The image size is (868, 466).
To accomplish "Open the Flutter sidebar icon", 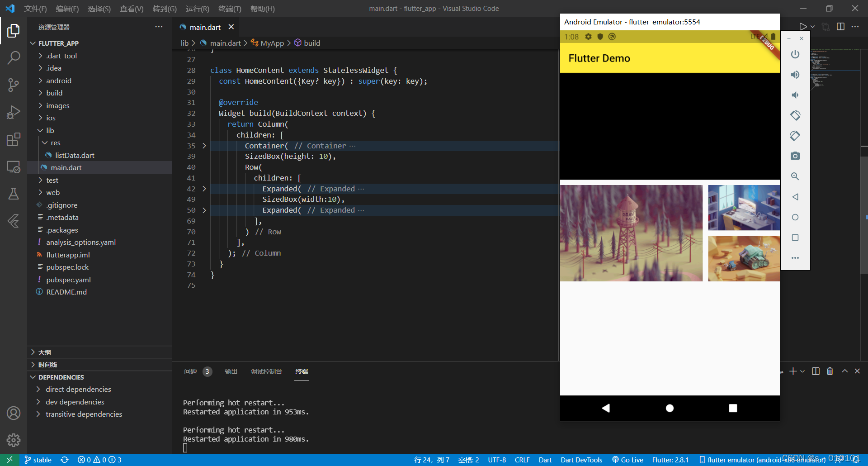I will [14, 221].
